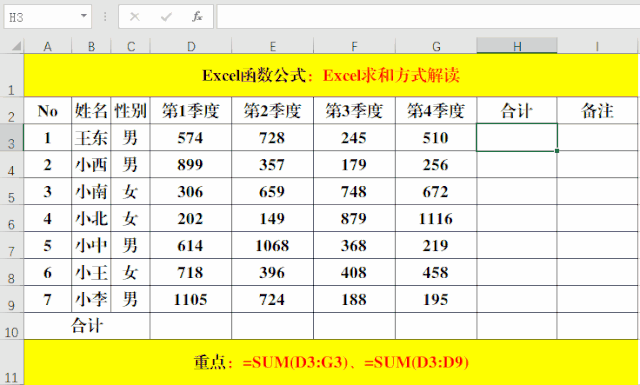
Task: Click the '重点' SUM formula note cell
Action: click(x=331, y=362)
